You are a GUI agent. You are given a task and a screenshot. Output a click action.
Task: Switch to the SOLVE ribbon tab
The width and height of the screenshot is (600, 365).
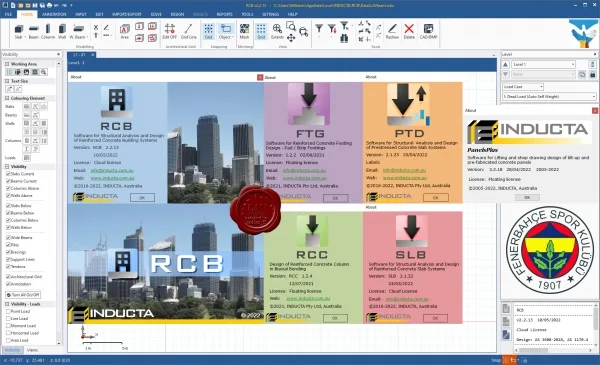coord(156,14)
